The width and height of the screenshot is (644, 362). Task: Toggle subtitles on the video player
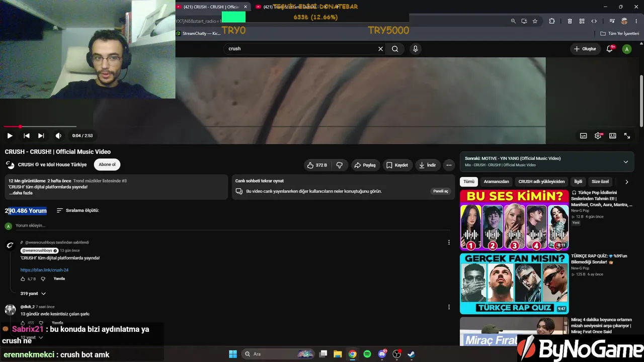pyautogui.click(x=584, y=136)
